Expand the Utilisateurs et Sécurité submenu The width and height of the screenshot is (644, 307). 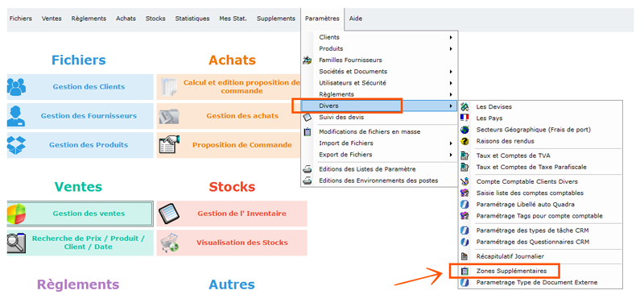(451, 83)
